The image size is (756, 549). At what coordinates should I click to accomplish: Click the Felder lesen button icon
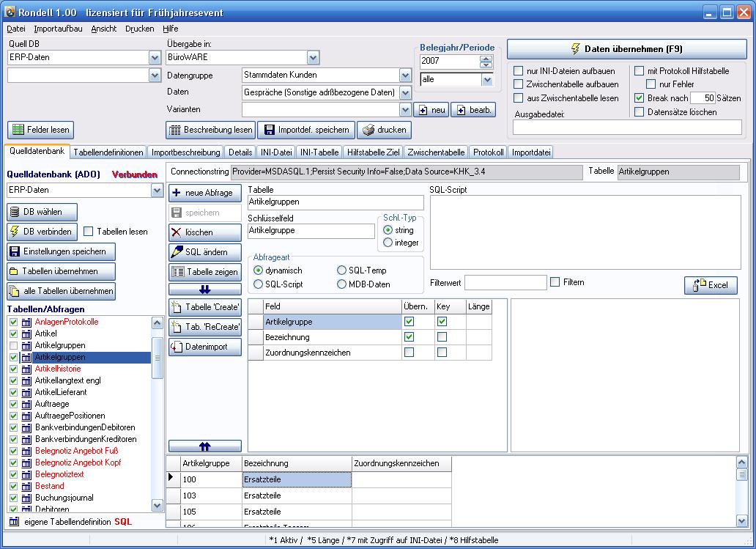pyautogui.click(x=18, y=130)
